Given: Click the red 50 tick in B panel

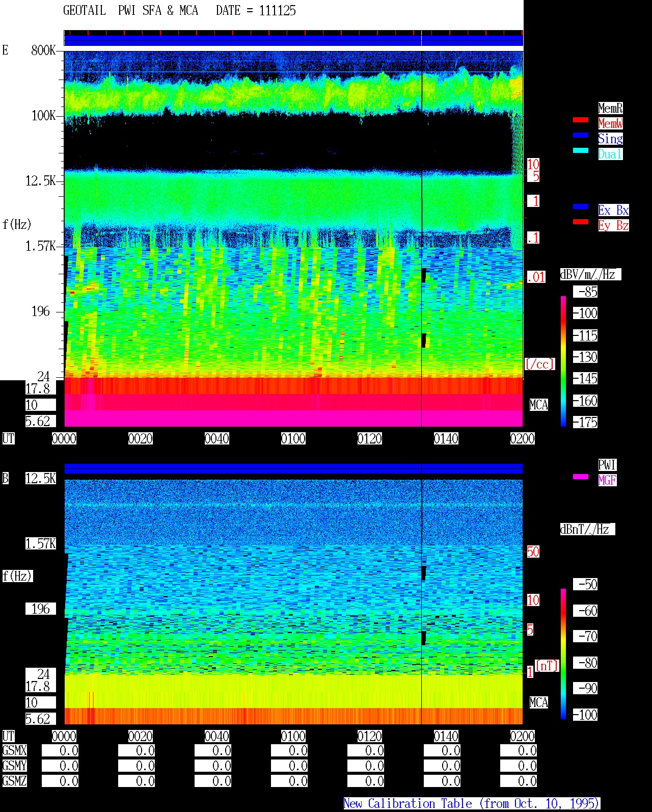Looking at the screenshot, I should (533, 552).
